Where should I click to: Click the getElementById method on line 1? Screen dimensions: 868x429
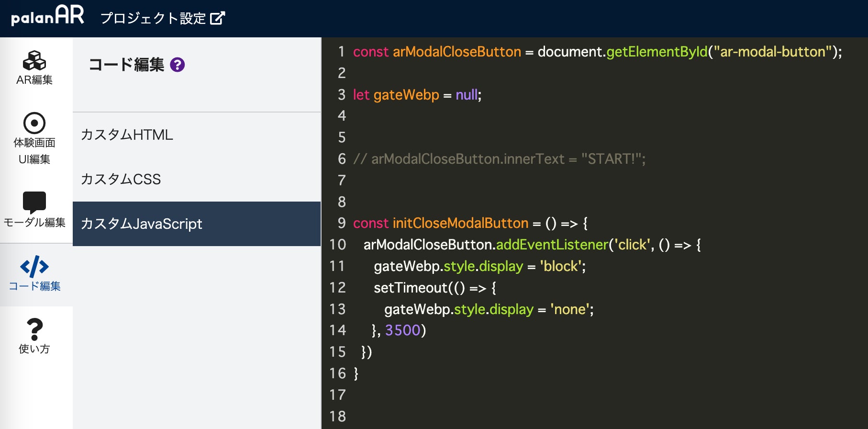[x=657, y=52]
